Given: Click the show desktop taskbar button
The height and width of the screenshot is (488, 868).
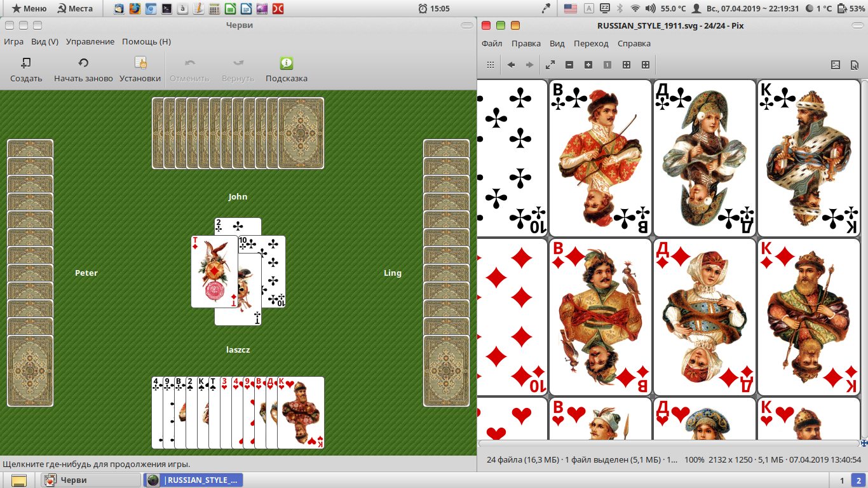Looking at the screenshot, I should pyautogui.click(x=19, y=480).
